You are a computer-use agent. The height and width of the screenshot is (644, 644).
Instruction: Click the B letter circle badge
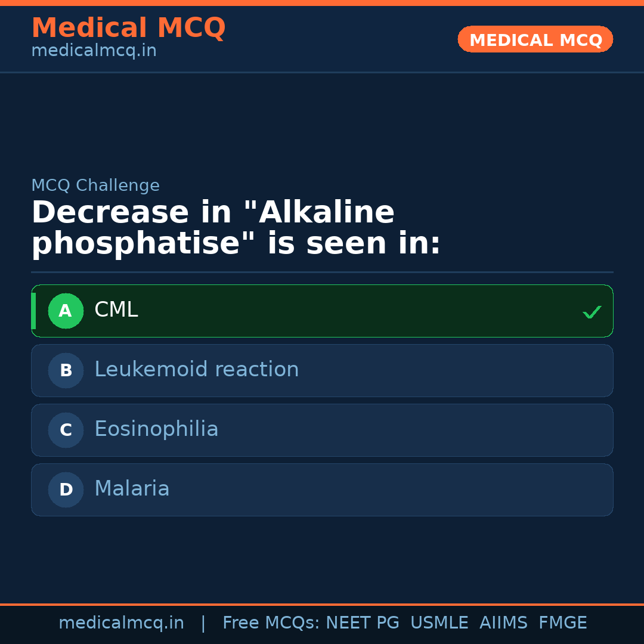pyautogui.click(x=66, y=370)
